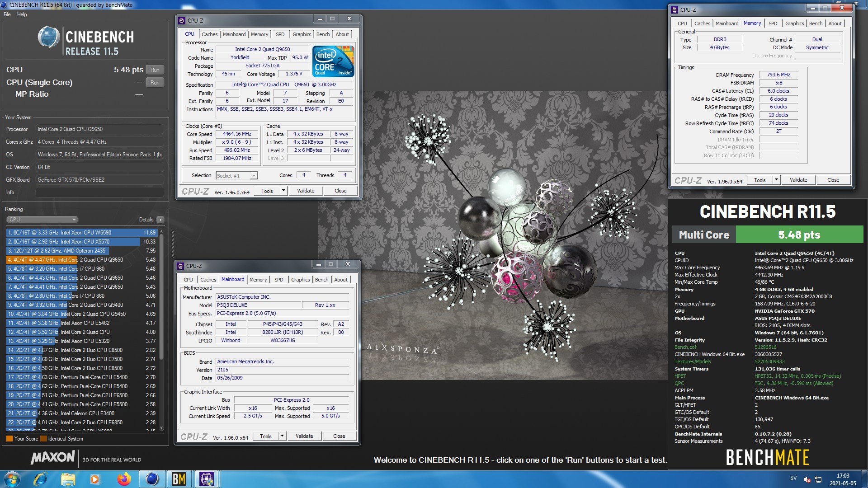Click Tools button in Mainboard window
Screen dimensions: 868x488
[266, 436]
